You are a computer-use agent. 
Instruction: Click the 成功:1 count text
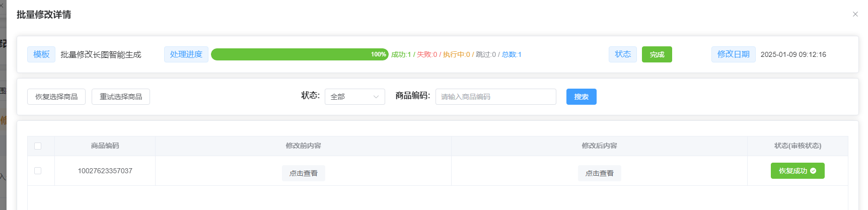click(401, 54)
